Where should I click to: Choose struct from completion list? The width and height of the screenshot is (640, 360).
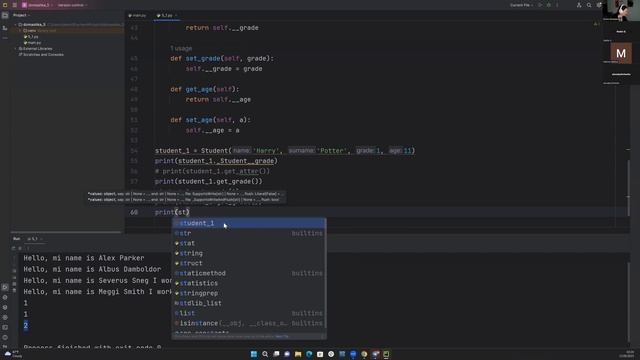(x=249, y=263)
